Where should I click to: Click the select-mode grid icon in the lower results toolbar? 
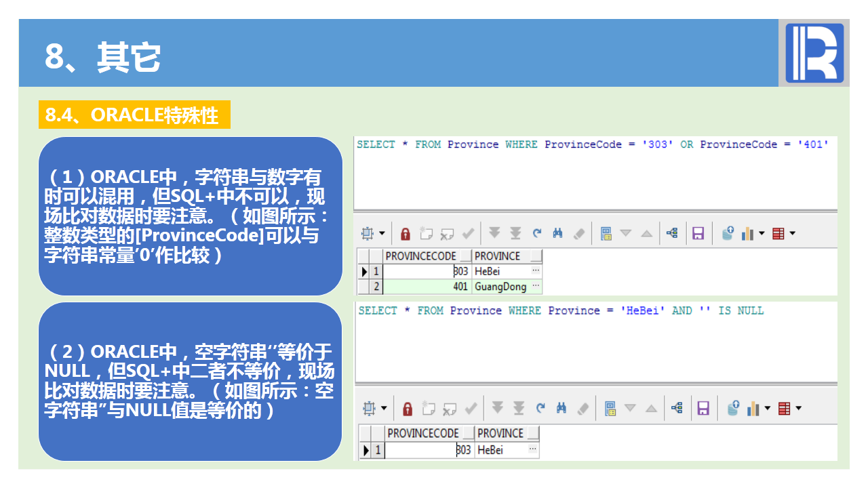click(370, 408)
